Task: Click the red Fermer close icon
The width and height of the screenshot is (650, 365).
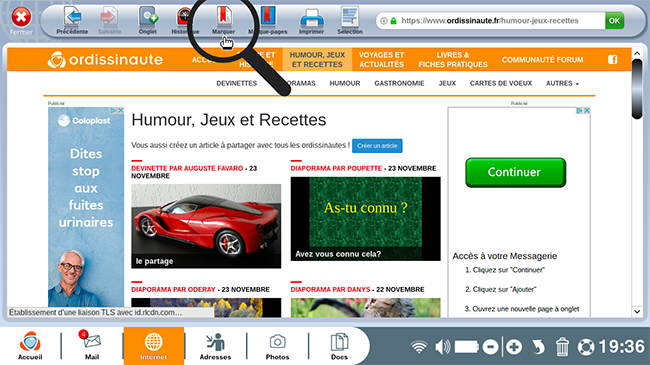Action: pos(21,17)
